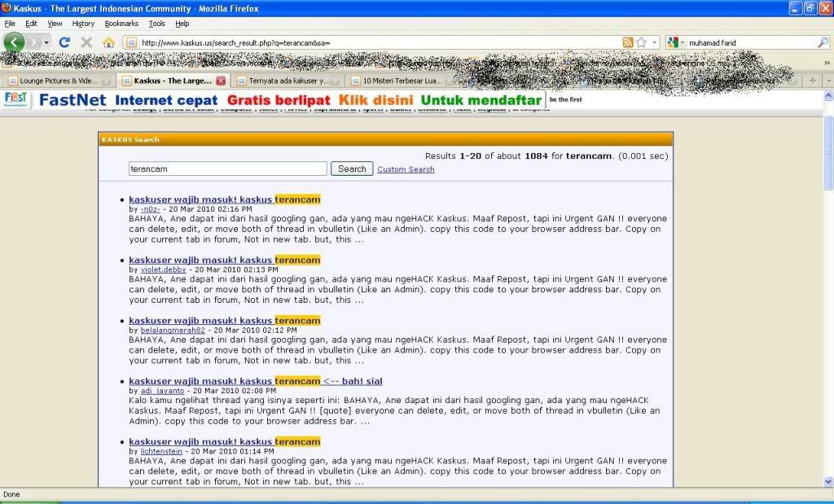Open the File menu
This screenshot has width=834, height=504.
(10, 24)
